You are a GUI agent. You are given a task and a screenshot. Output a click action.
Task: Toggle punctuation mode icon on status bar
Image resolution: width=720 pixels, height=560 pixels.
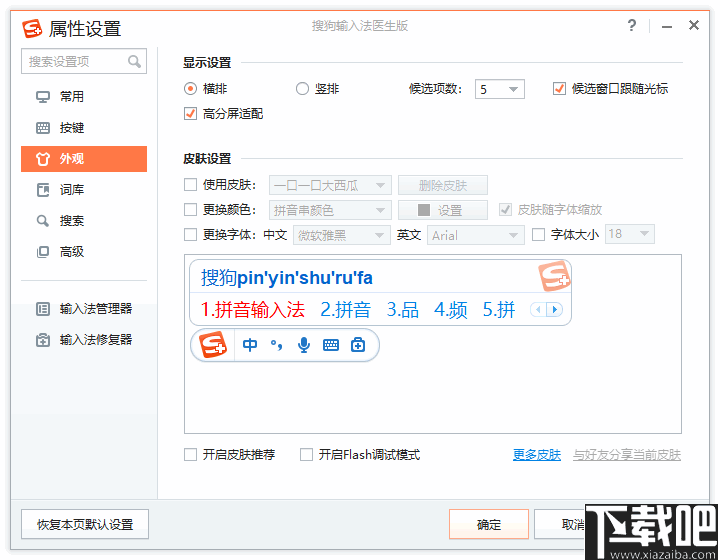(x=276, y=345)
